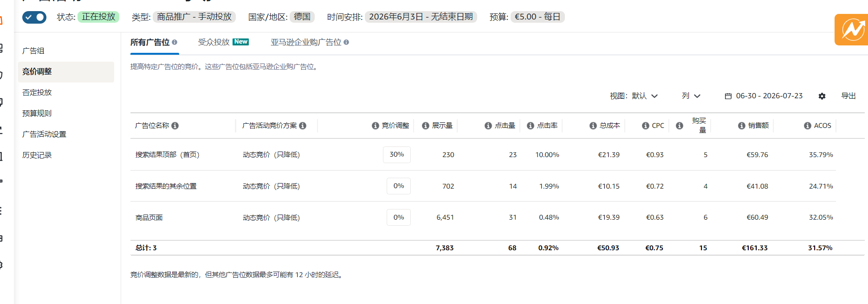Screen dimensions: 868x304
Task: Click 搜索结果的其余位置 row name
Action: point(166,186)
